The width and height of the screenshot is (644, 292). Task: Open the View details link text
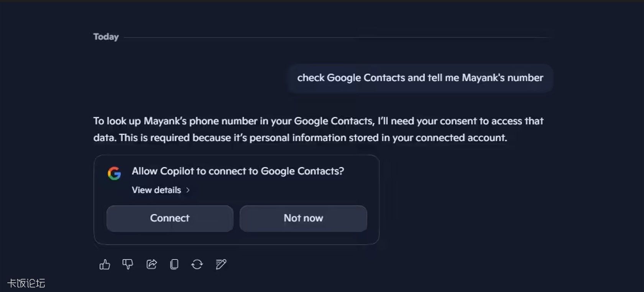click(x=156, y=190)
